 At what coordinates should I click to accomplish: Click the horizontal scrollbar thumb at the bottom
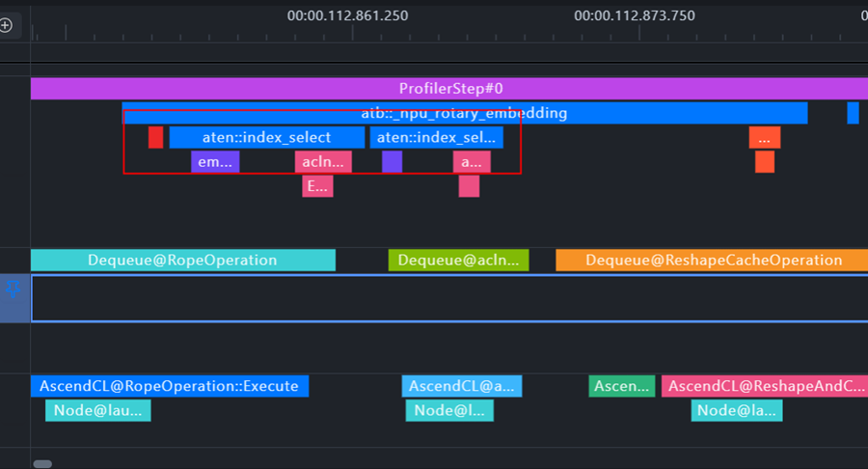42,464
